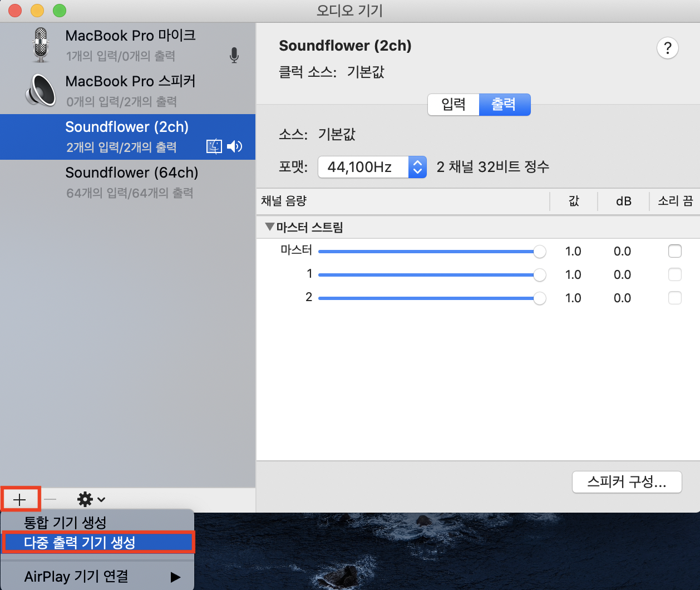Click the 마스터 dB 0.0 cell
The height and width of the screenshot is (590, 700).
(622, 252)
